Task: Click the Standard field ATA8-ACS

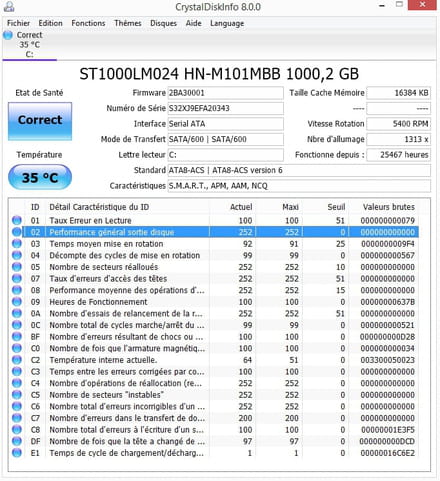Action: point(299,170)
